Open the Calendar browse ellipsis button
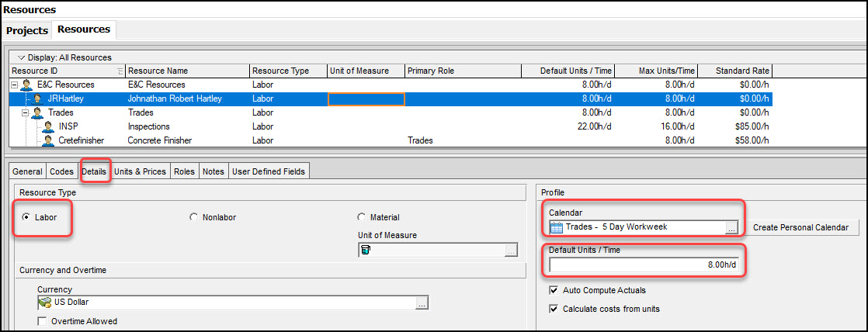This screenshot has height=332, width=868. coord(731,227)
